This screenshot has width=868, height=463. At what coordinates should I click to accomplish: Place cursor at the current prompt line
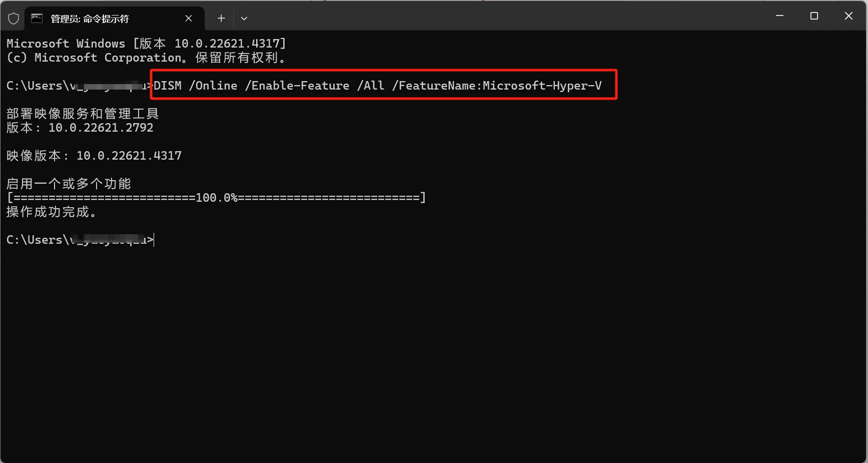80,240
